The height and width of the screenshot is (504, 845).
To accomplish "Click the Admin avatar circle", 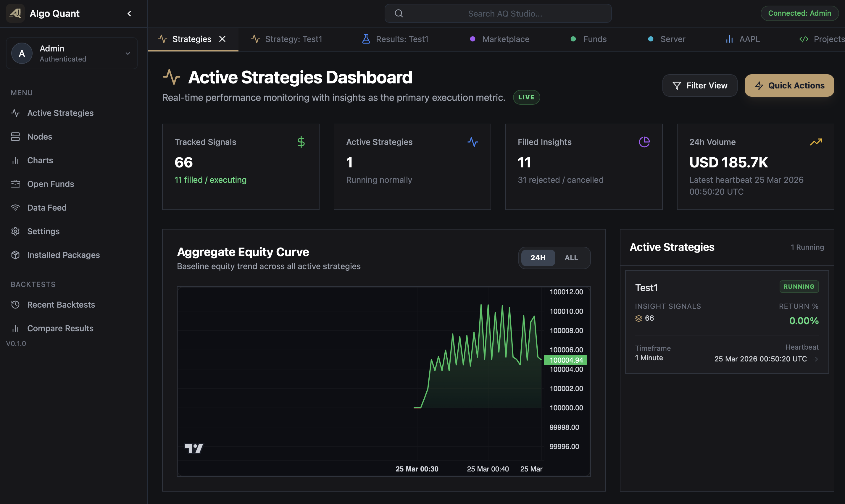I will [22, 53].
